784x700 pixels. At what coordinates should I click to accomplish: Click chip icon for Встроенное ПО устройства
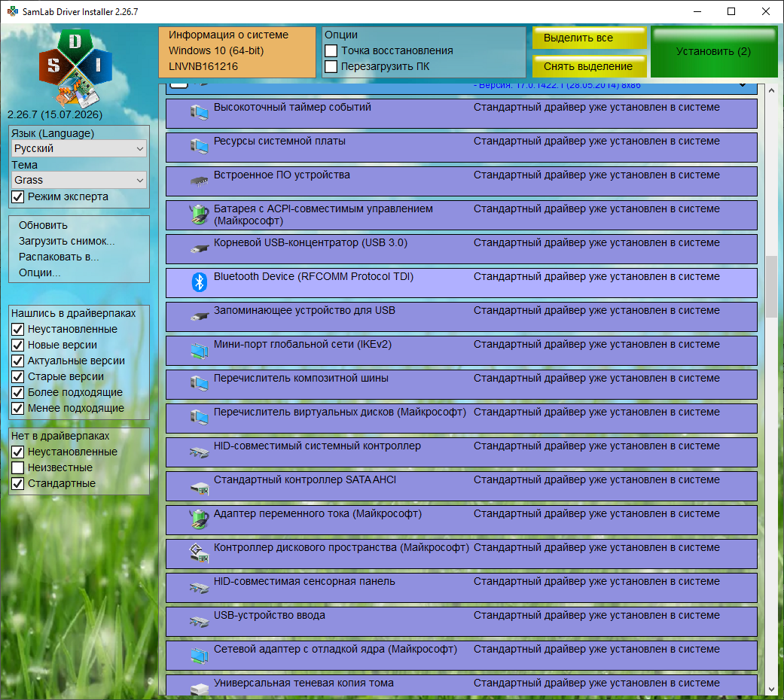tap(199, 181)
